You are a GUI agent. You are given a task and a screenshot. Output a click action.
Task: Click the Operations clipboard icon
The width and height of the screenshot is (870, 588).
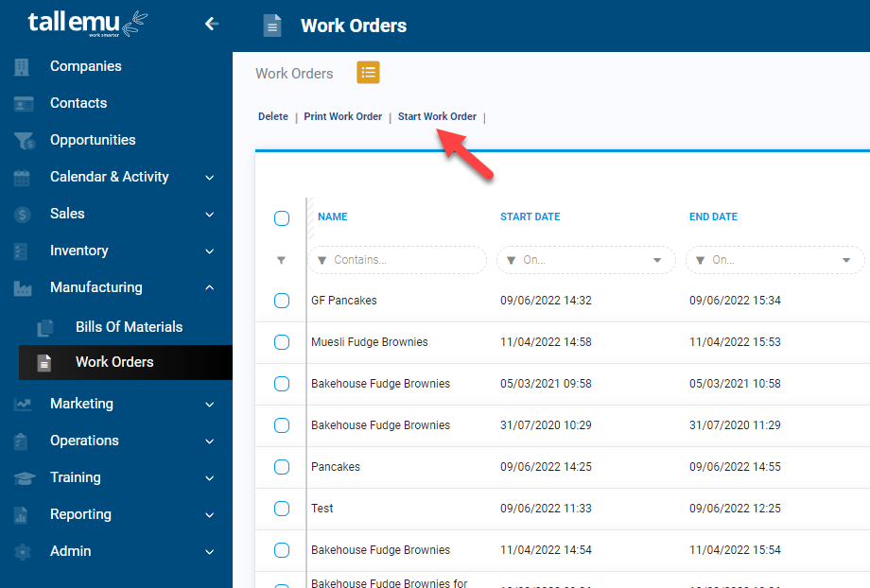point(21,441)
